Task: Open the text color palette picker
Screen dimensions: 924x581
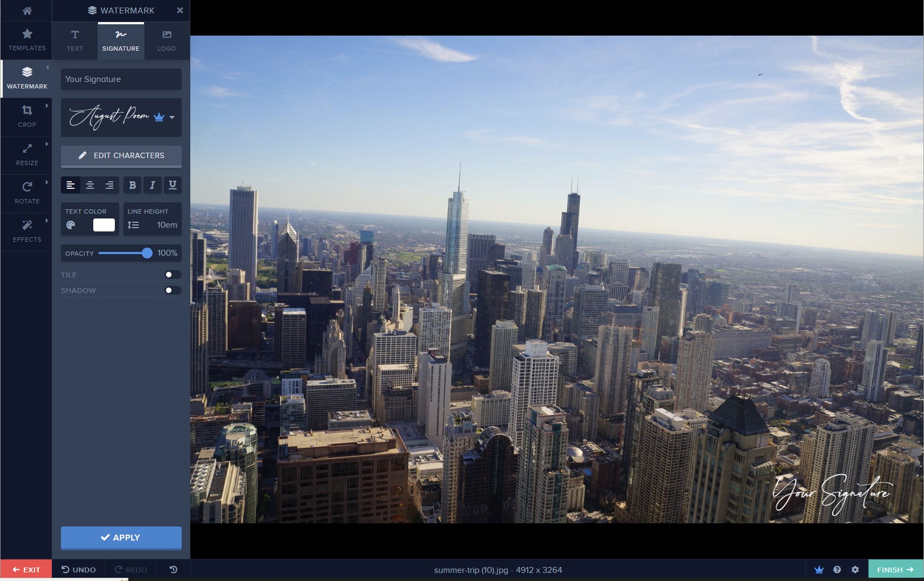Action: (71, 224)
